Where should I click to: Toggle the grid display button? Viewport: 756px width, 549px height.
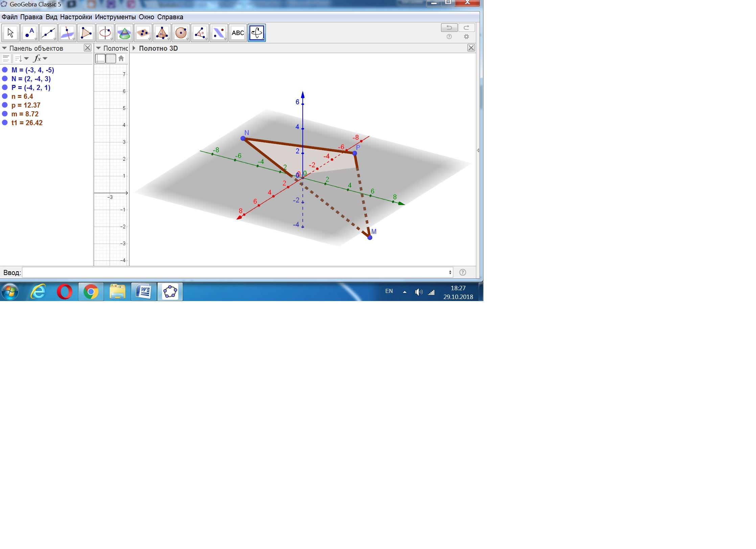(x=111, y=59)
